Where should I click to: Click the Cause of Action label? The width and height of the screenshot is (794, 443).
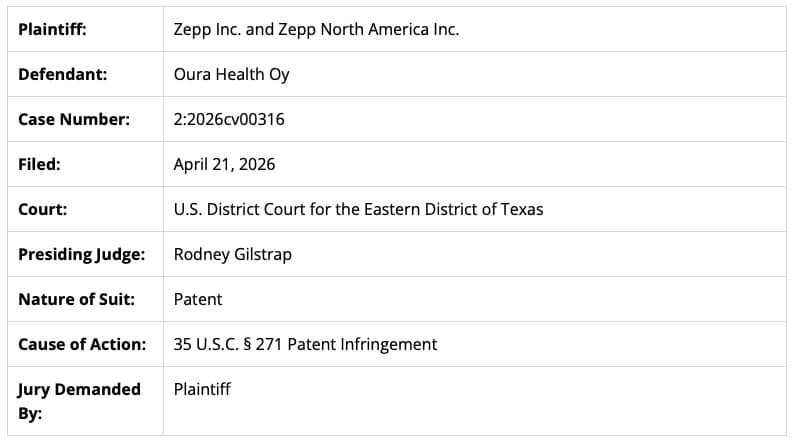(82, 344)
